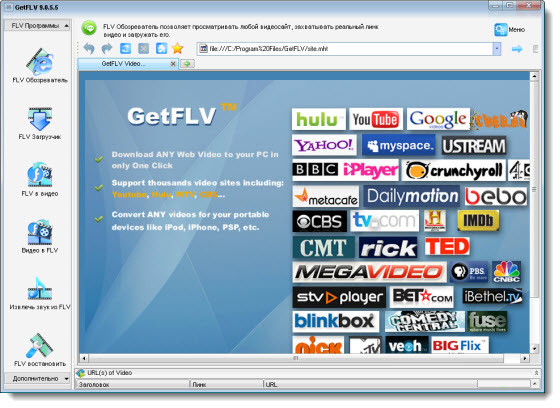
Task: Click the tv.com logo
Action: 384,221
